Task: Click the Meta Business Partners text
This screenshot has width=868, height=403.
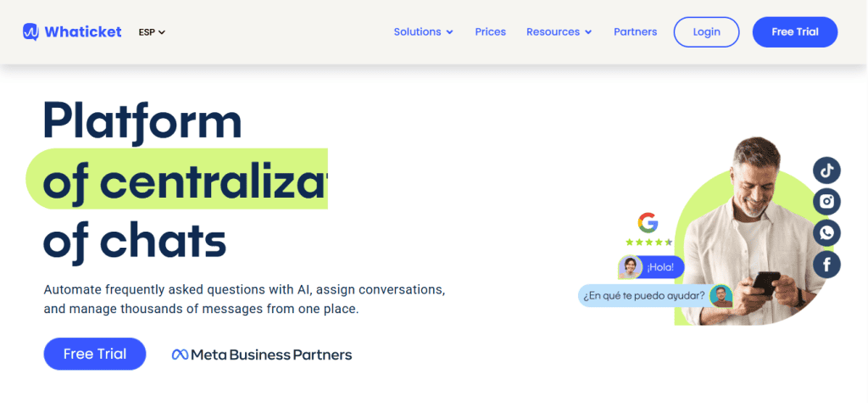Action: 271,355
